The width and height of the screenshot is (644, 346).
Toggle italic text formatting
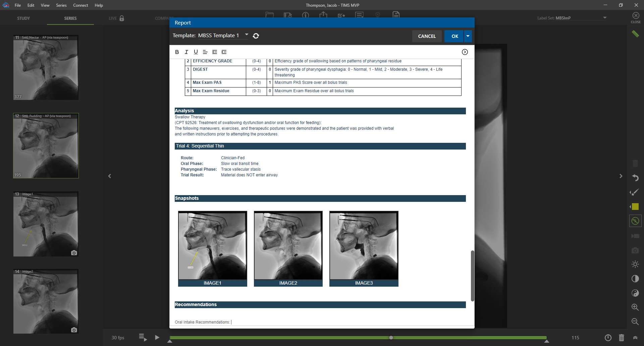pos(186,52)
